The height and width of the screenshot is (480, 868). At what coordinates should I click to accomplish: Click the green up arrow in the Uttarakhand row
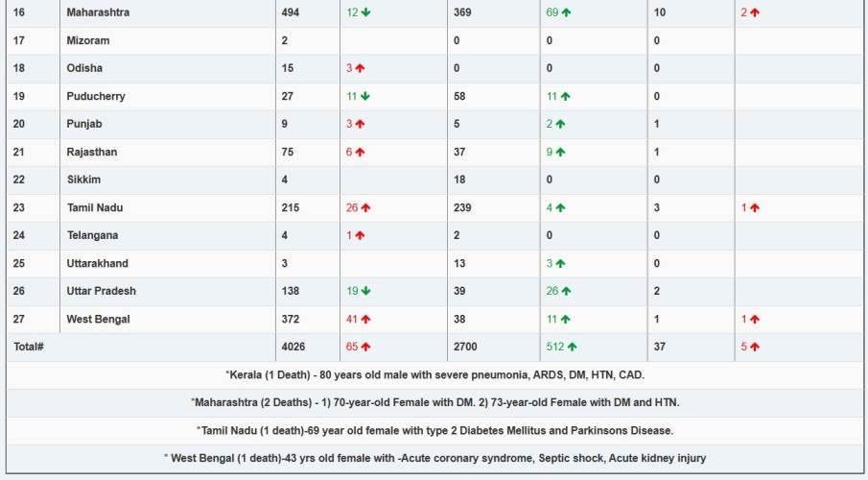pos(560,263)
